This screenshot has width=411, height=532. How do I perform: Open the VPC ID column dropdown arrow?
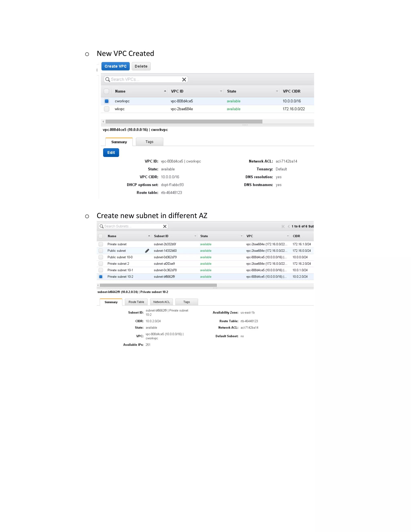(x=221, y=91)
